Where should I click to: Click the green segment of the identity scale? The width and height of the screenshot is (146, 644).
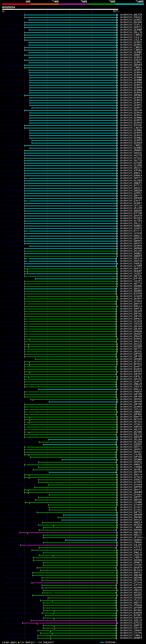click(101, 4)
